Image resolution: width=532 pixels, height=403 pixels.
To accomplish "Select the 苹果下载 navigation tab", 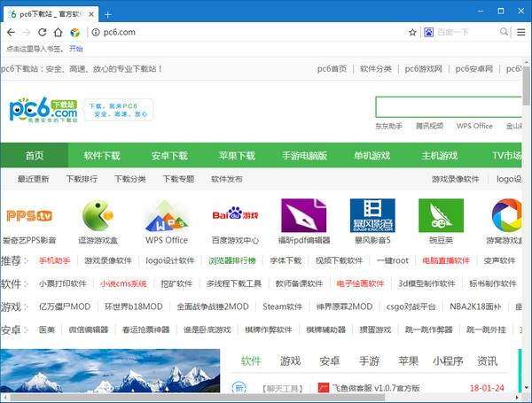I will click(237, 156).
